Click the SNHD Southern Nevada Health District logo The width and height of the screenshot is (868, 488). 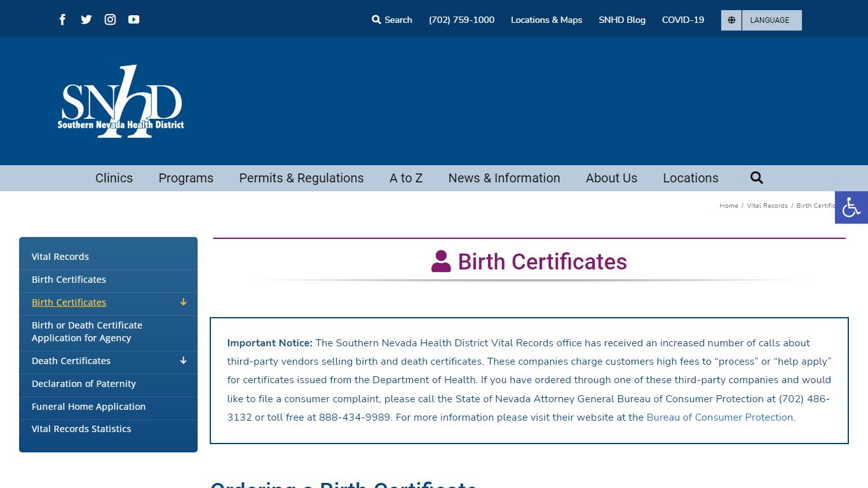click(x=121, y=102)
